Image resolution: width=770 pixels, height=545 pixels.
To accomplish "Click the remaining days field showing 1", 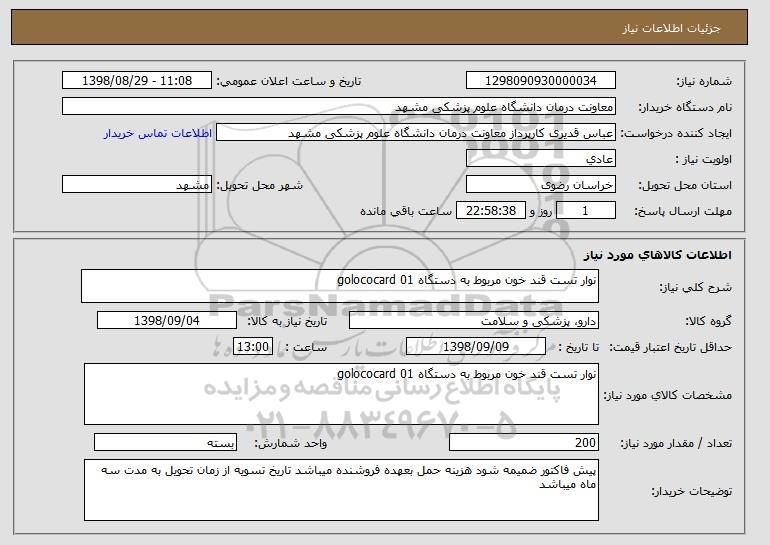I will coord(585,211).
